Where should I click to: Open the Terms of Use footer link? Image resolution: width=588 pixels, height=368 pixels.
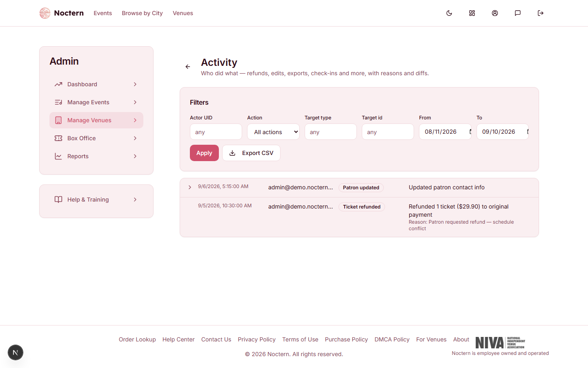pos(300,339)
